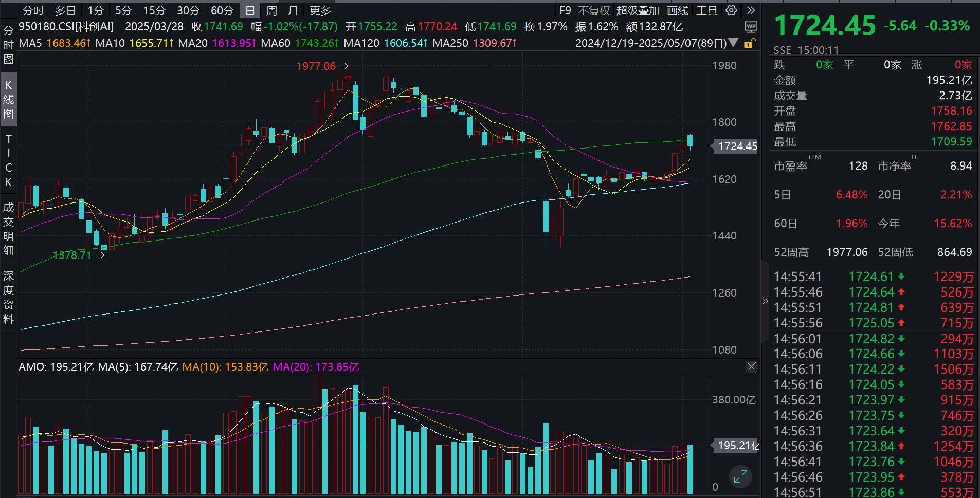This screenshot has width=980, height=498.
Task: Collapse the right quote panel arrow
Action: click(x=765, y=301)
